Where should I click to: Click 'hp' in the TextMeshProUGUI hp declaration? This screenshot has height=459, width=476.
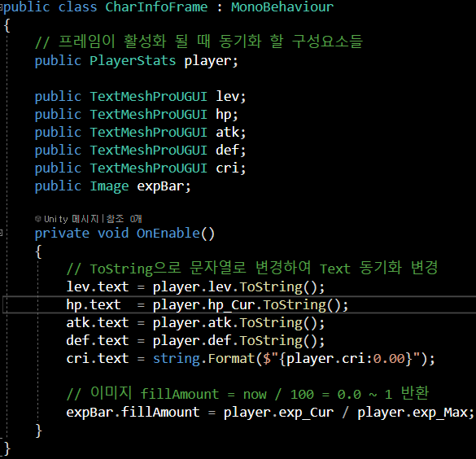(x=224, y=115)
